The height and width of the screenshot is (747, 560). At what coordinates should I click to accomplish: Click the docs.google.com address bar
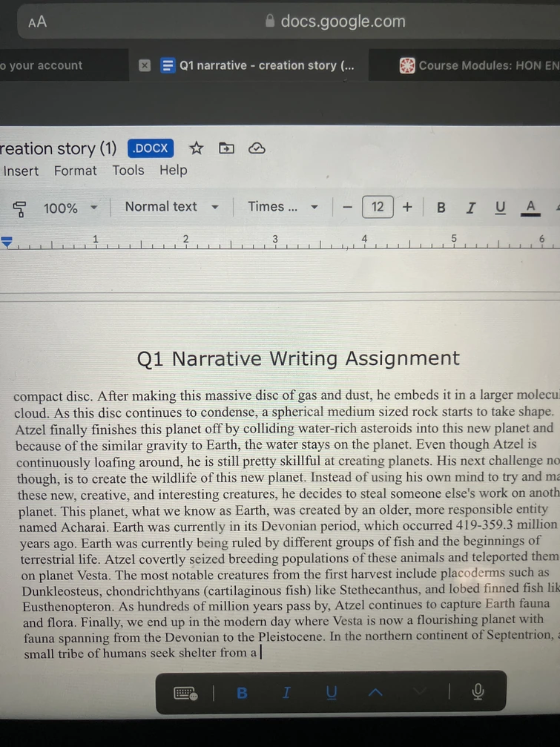[289, 22]
